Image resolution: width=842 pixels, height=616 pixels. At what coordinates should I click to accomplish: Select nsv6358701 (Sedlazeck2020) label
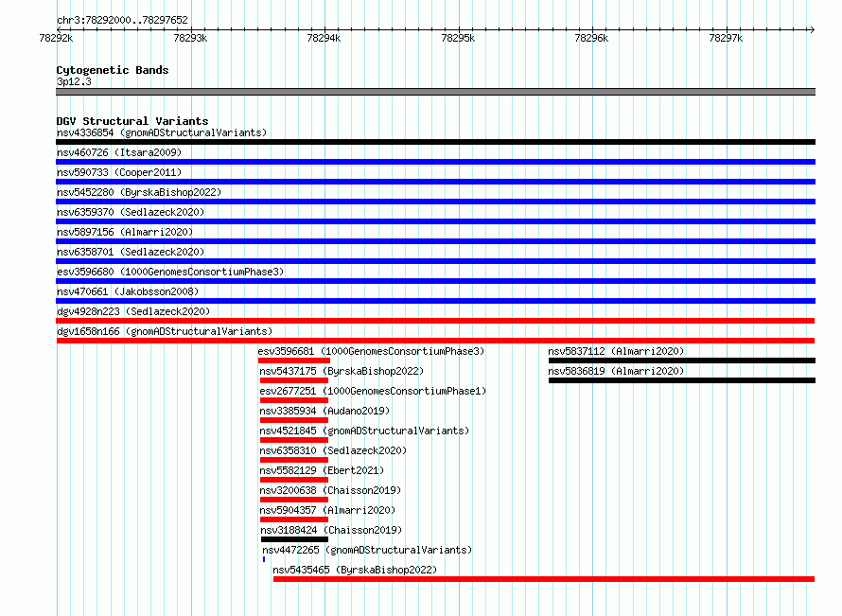click(x=131, y=252)
